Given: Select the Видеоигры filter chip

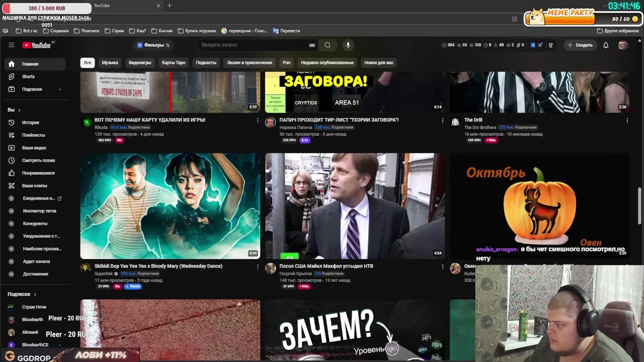Looking at the screenshot, I should (140, 62).
